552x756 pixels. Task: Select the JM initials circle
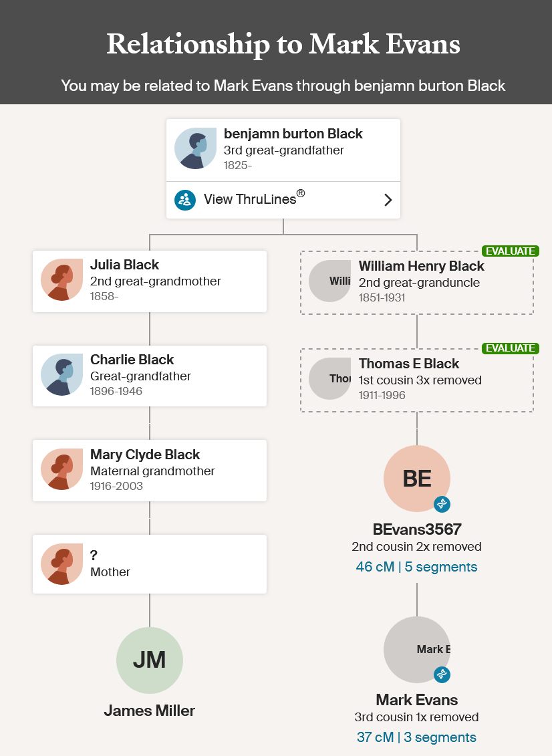pos(150,660)
